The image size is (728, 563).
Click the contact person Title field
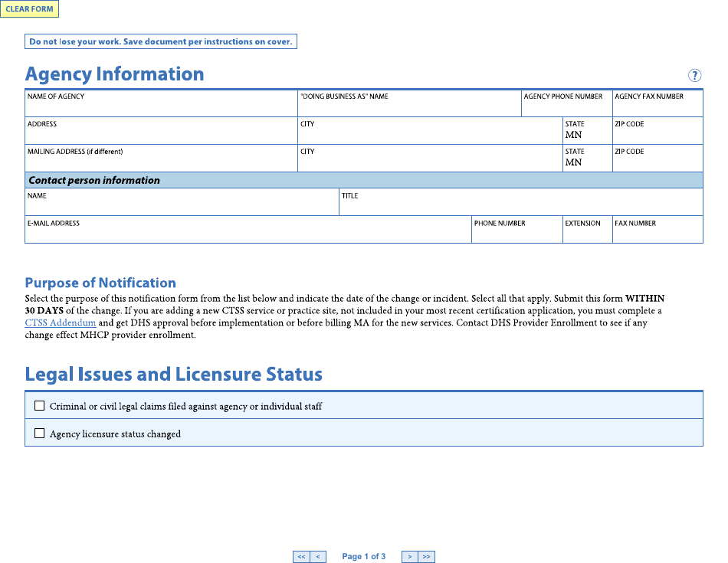[520, 207]
